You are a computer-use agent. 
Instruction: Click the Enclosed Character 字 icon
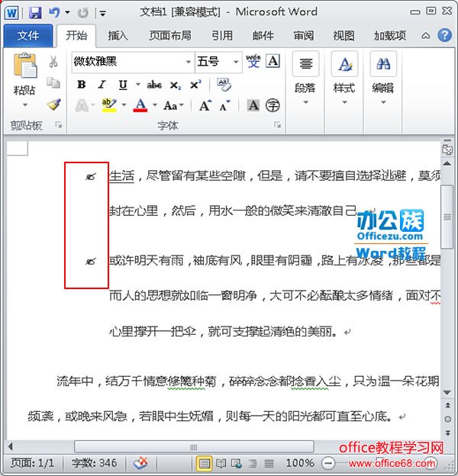[273, 105]
